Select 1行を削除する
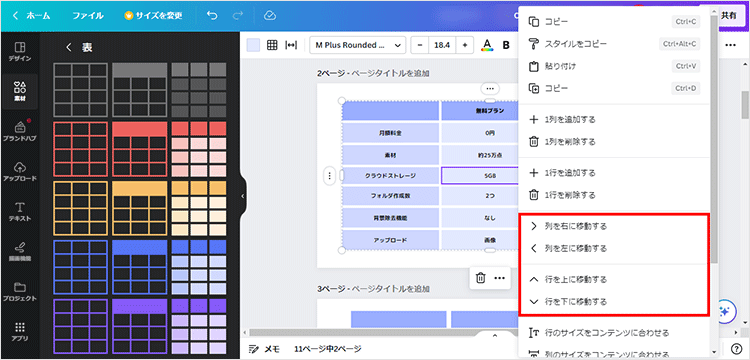 (x=614, y=195)
